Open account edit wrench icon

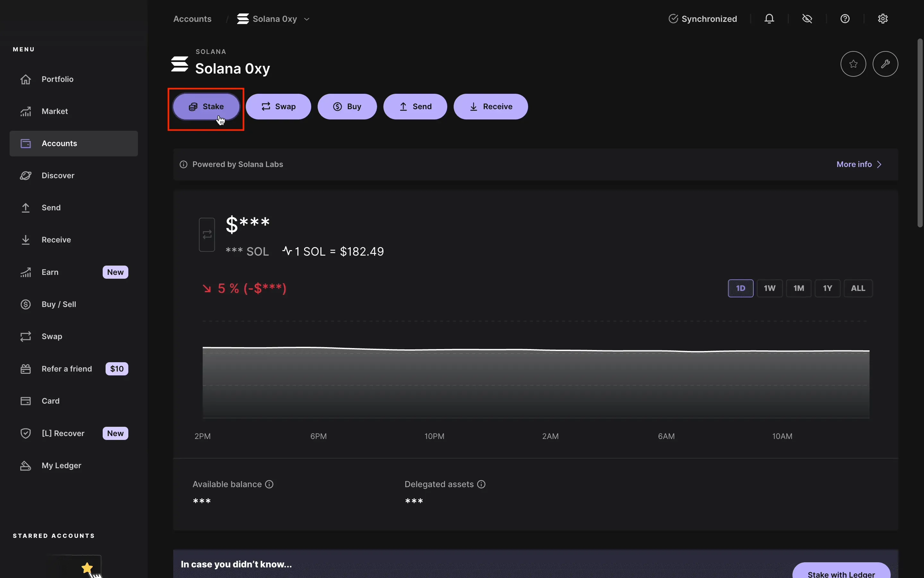pyautogui.click(x=886, y=64)
